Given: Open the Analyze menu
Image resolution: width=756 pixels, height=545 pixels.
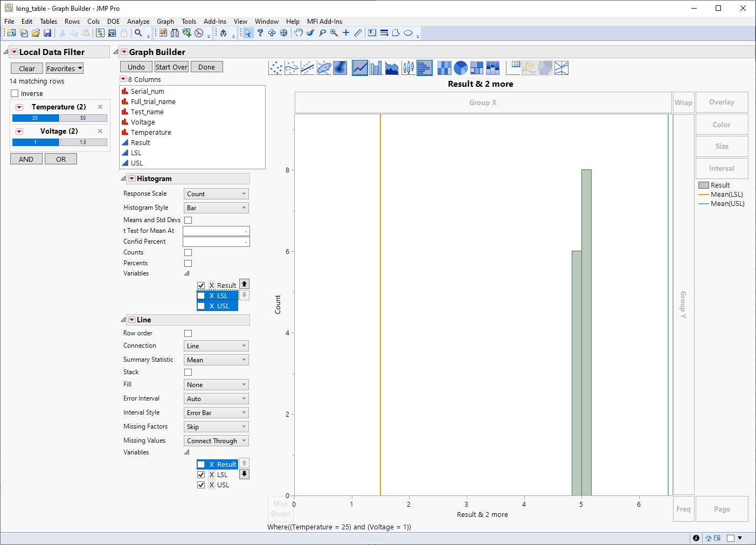Looking at the screenshot, I should coord(138,22).
